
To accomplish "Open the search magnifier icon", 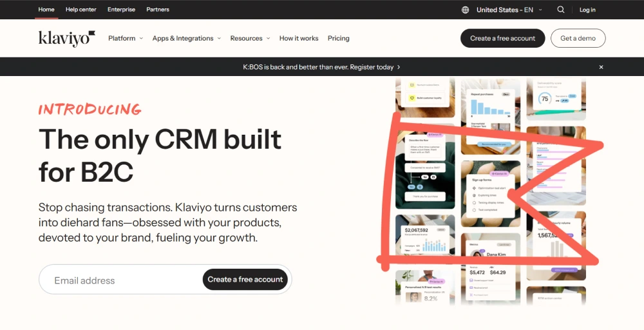I will pos(561,10).
